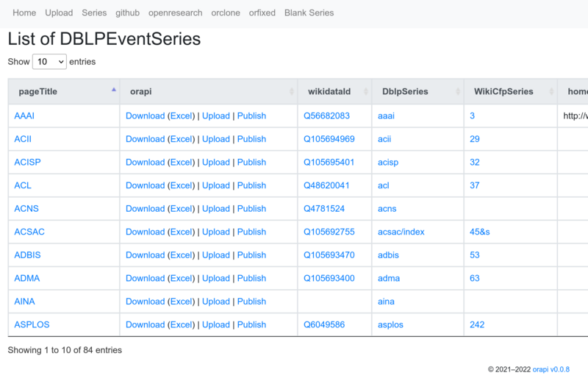Click Upload in the ADBIS row
Screen dimensions: 588x384
pos(216,255)
